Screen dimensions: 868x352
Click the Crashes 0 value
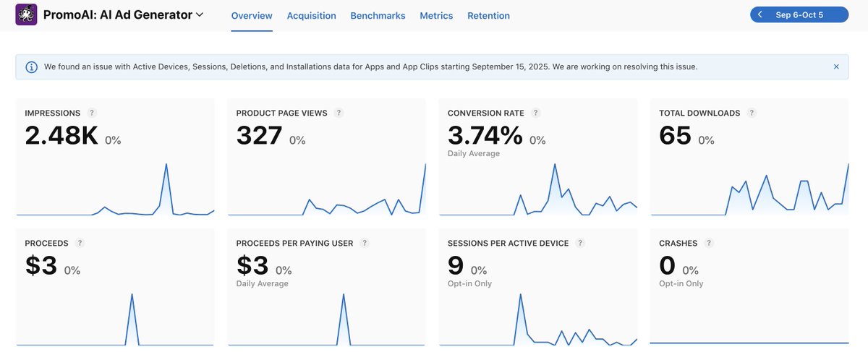667,266
